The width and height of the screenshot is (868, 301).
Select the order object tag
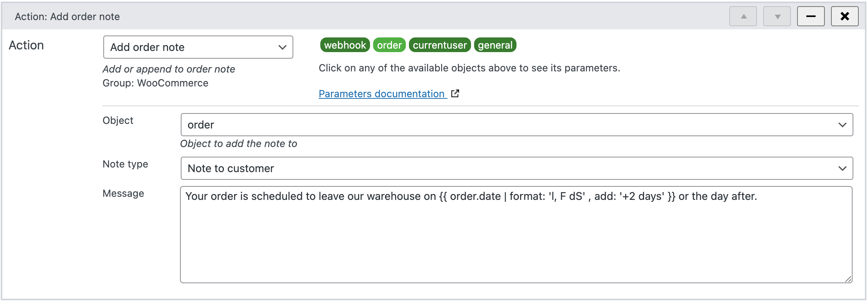point(389,45)
